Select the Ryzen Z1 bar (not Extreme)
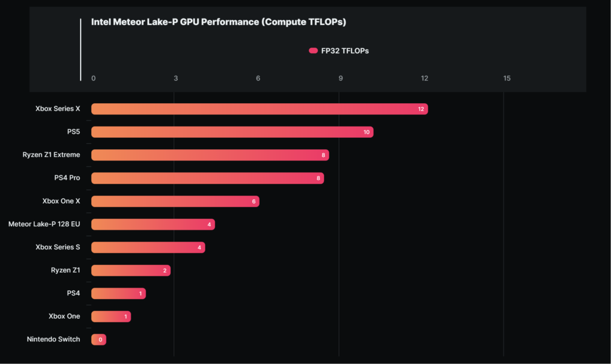The height and width of the screenshot is (364, 611). (131, 270)
